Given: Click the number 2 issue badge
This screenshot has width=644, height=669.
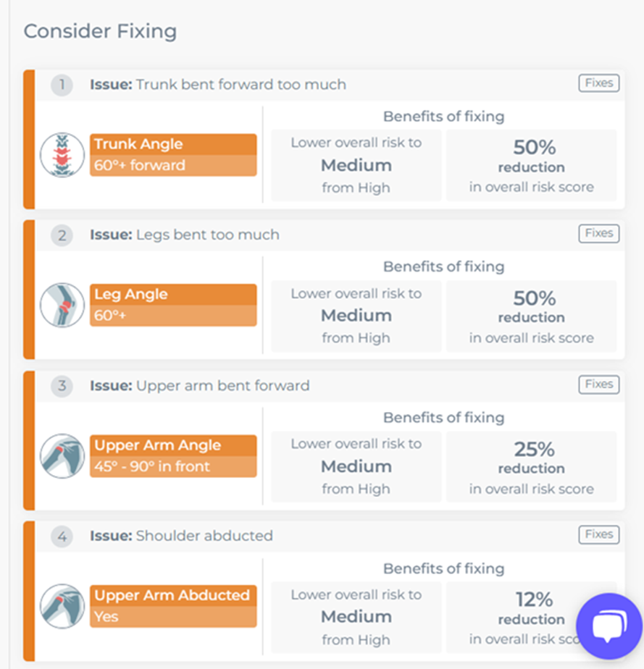Looking at the screenshot, I should click(62, 235).
